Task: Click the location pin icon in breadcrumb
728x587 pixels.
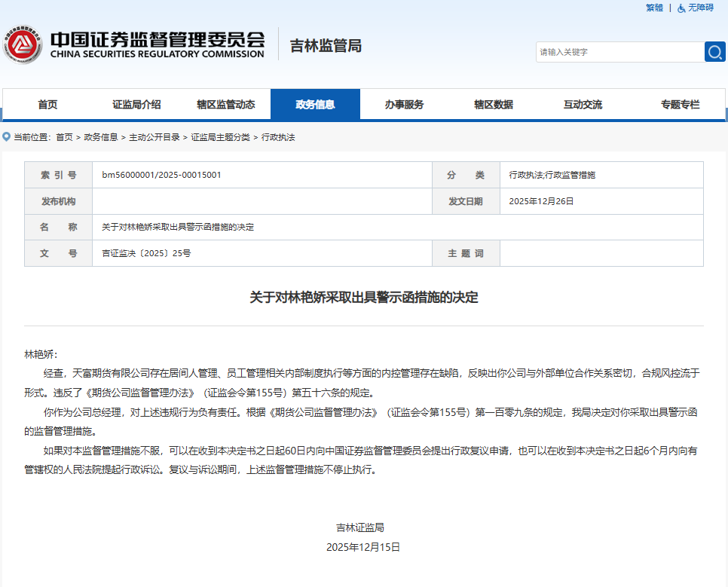Action: pos(7,137)
